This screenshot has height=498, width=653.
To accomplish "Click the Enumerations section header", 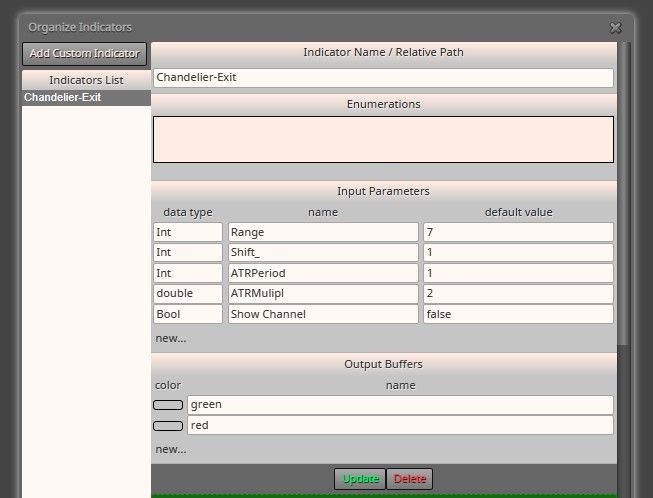I will click(x=384, y=104).
